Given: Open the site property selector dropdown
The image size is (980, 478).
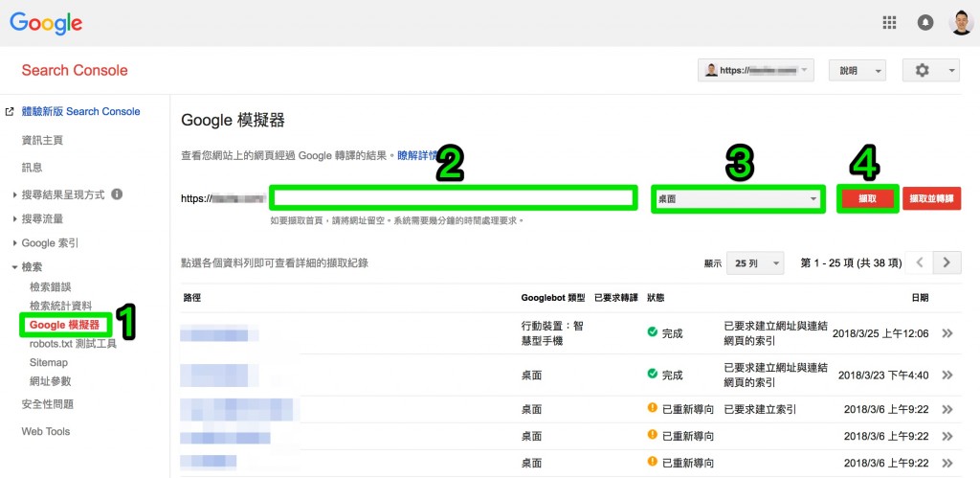Looking at the screenshot, I should [756, 71].
